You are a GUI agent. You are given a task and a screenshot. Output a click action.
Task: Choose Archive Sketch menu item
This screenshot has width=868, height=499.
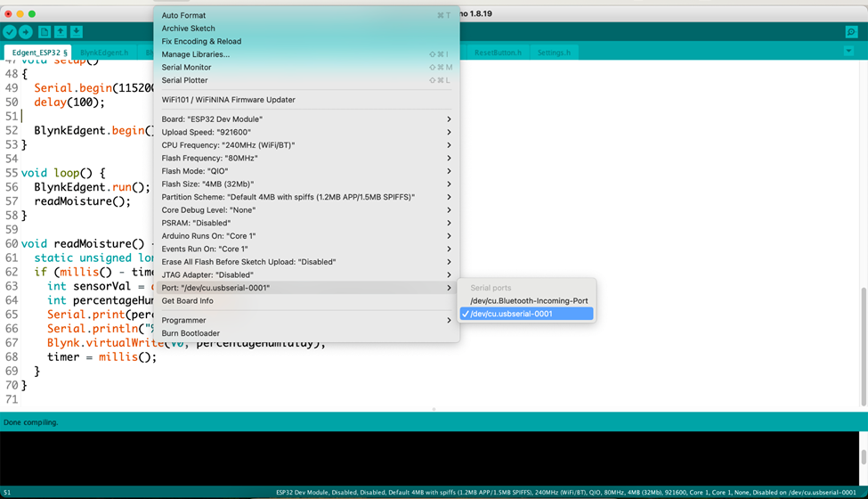(x=306, y=29)
